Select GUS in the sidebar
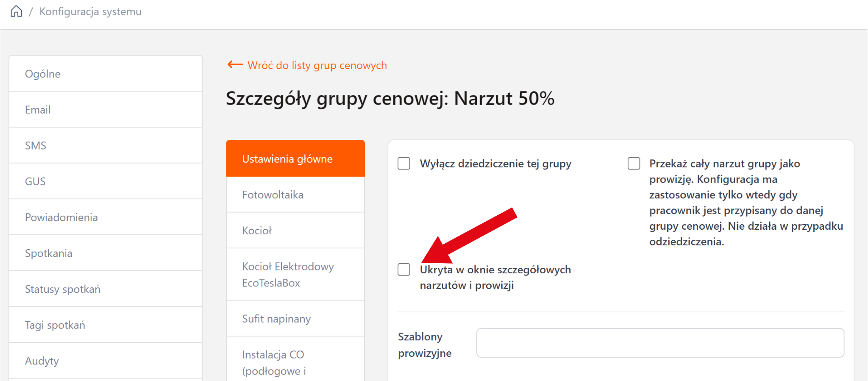 [106, 181]
